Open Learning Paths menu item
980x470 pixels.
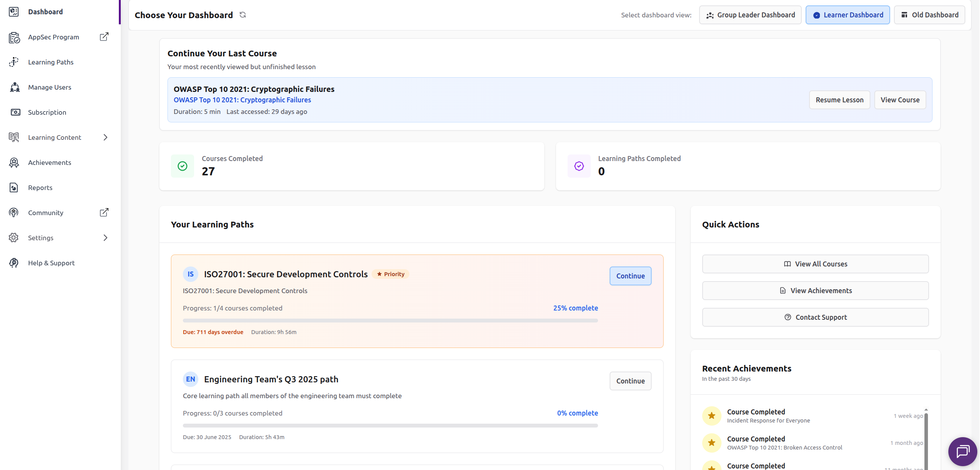point(51,62)
